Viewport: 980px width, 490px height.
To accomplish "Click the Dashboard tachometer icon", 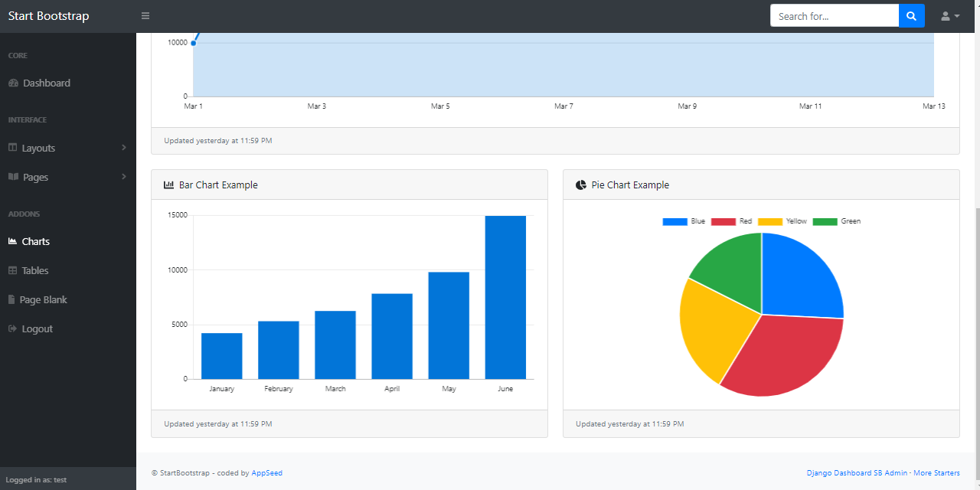I will pos(13,83).
